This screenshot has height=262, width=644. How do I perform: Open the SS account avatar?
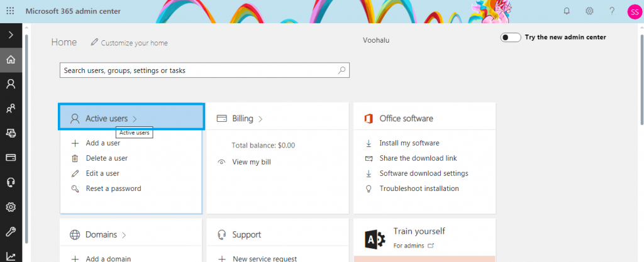click(635, 11)
